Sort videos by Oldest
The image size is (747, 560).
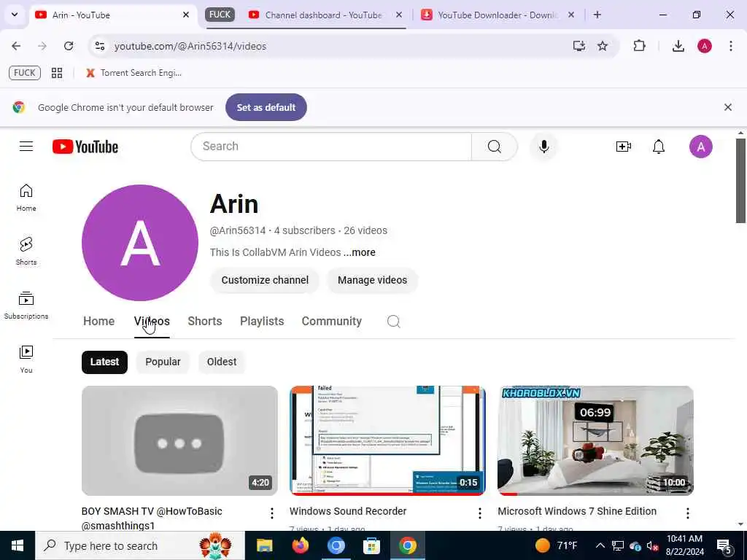(x=222, y=362)
